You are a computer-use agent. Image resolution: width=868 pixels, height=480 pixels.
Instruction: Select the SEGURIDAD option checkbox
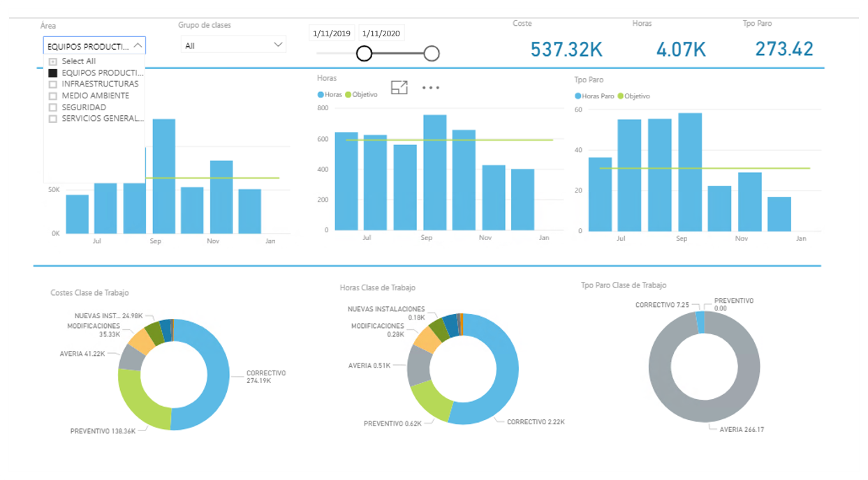tap(52, 107)
